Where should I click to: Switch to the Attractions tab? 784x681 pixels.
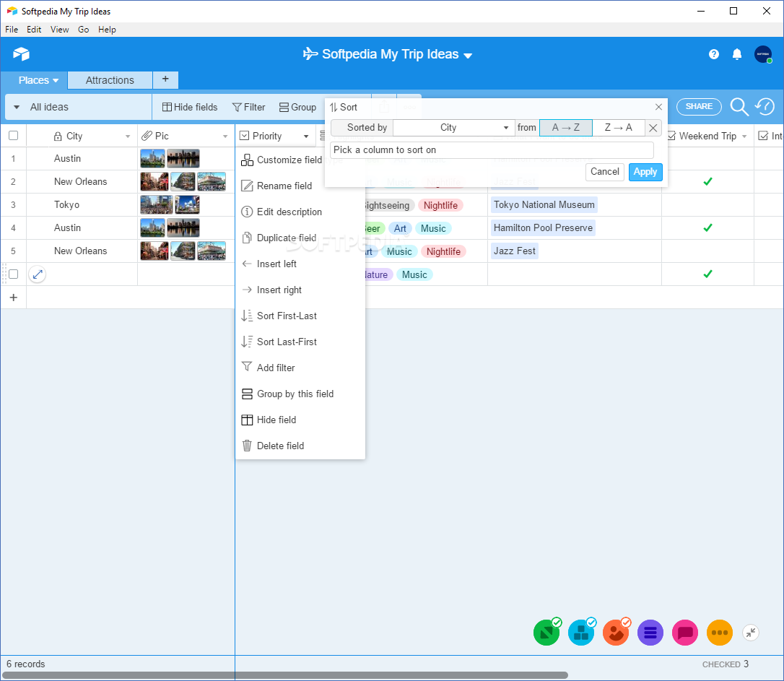click(x=110, y=80)
